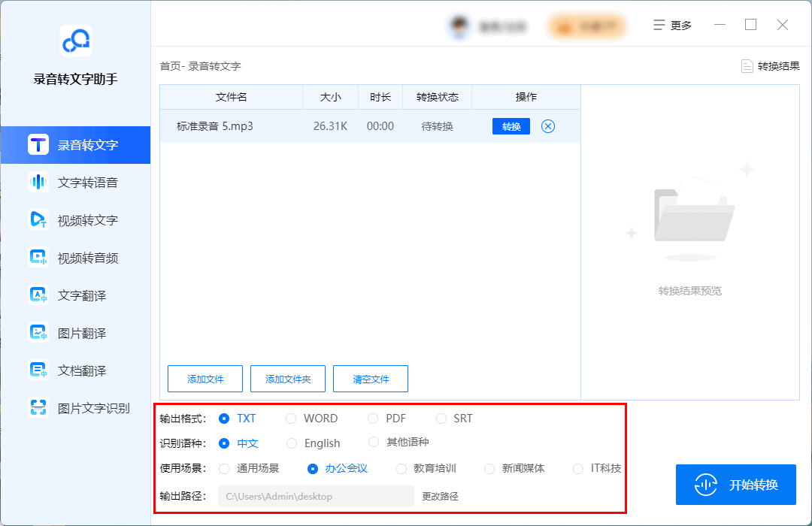Open 文档翻译 text label in sidebar
This screenshot has height=526, width=812.
82,370
